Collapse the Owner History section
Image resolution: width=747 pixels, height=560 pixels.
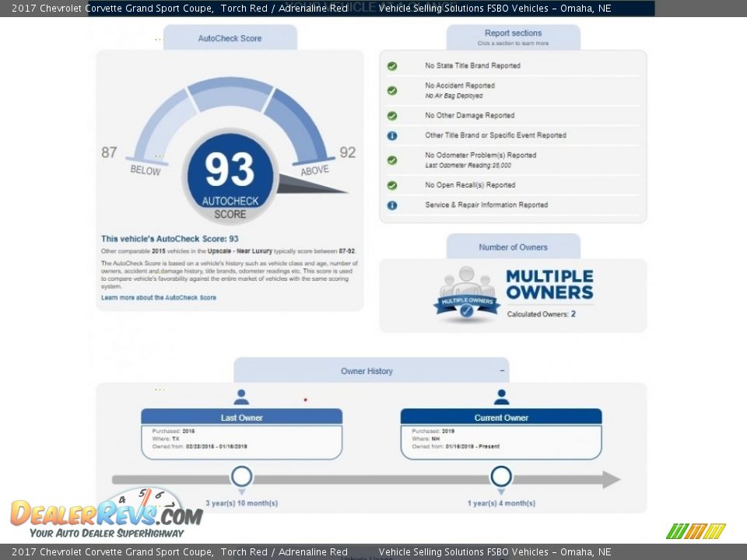click(502, 370)
